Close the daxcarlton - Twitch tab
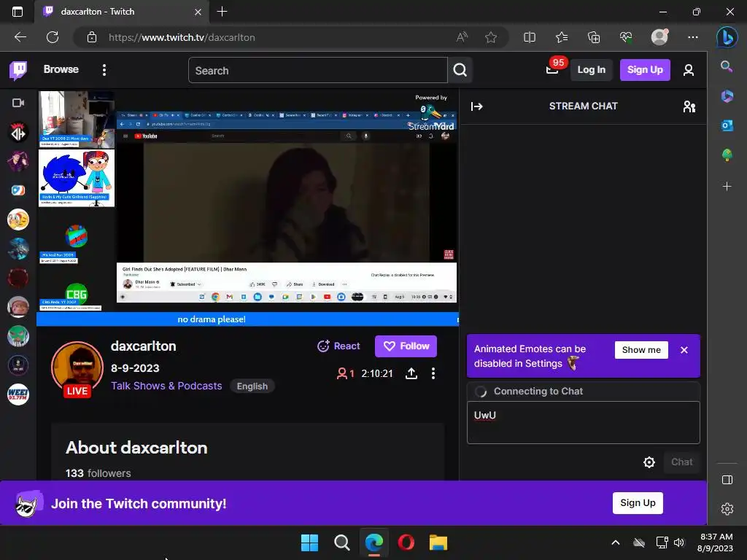This screenshot has height=560, width=747. pyautogui.click(x=198, y=12)
